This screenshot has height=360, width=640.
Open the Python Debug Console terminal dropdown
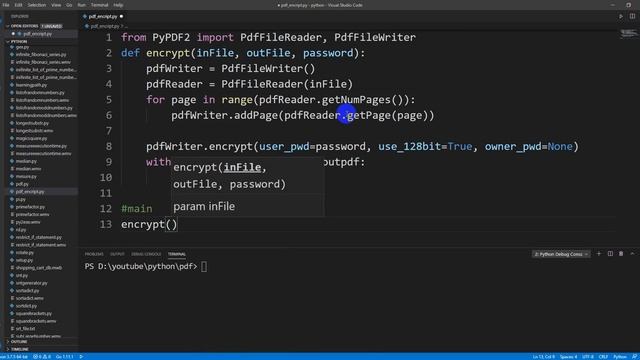pos(561,254)
